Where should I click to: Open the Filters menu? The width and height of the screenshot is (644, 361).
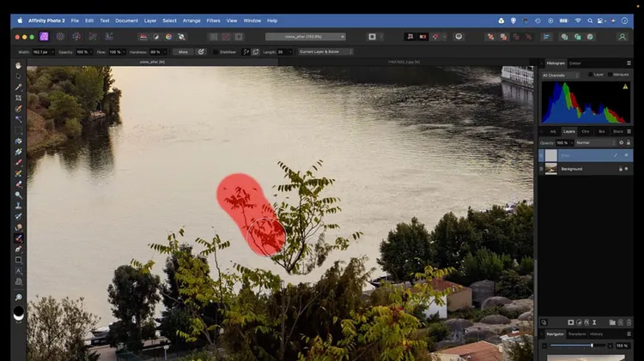pos(213,21)
